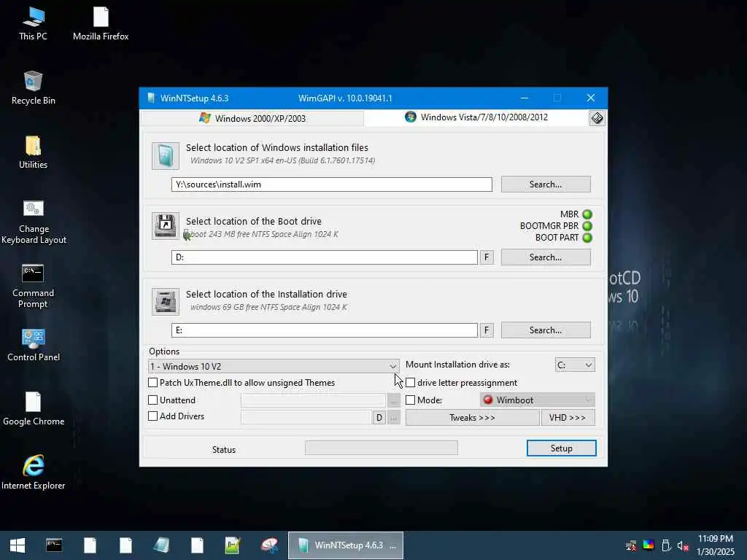This screenshot has height=560, width=747.
Task: Start installation with Setup button
Action: point(561,448)
